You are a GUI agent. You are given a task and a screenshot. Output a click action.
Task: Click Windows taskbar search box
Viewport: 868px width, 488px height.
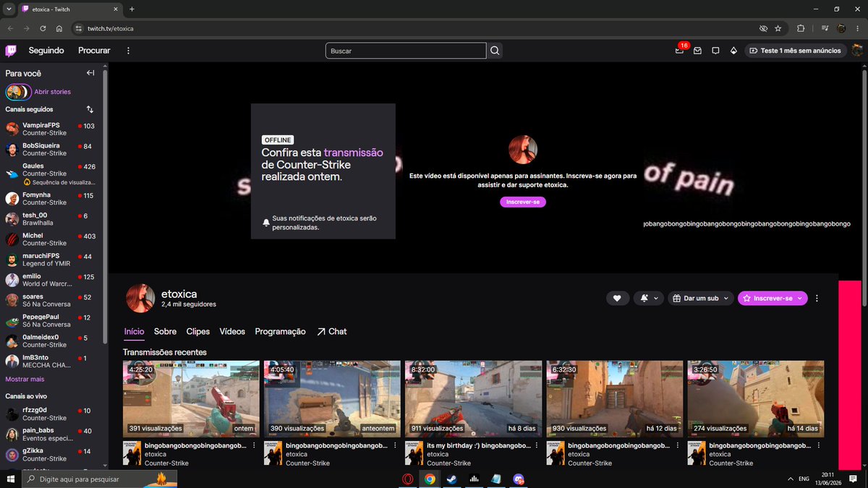coord(99,479)
